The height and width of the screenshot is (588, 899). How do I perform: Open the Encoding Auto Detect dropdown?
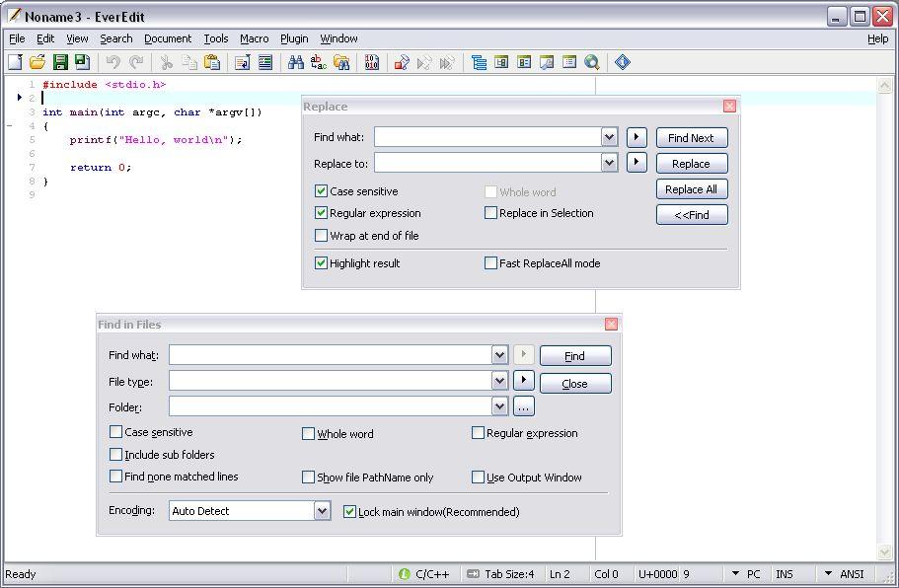[x=323, y=510]
